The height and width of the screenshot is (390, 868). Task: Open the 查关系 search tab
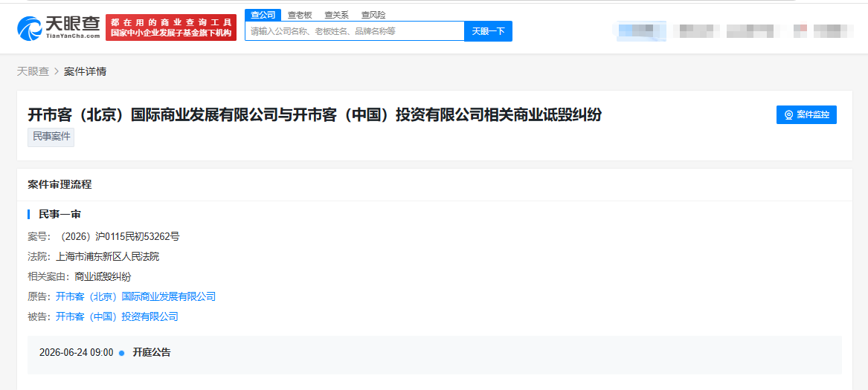point(337,15)
